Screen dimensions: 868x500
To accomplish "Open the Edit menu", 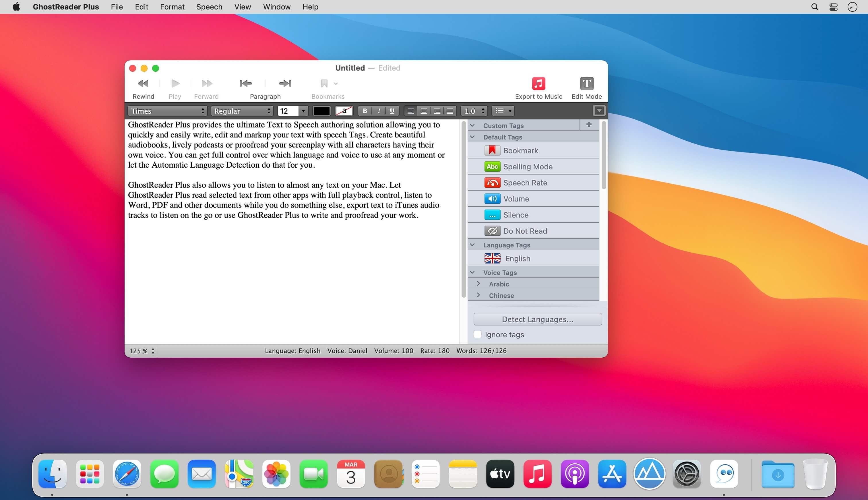I will pyautogui.click(x=142, y=7).
